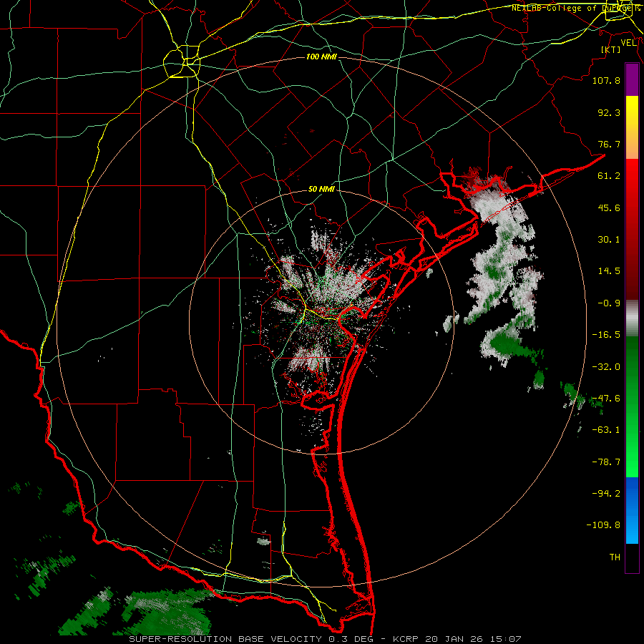Screen dimensions: 644x644
Task: Select the -0.9 value on the velocity scale
Action: 609,303
